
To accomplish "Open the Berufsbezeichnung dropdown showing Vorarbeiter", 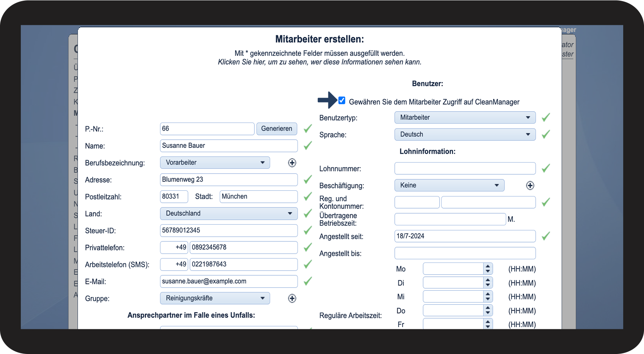I will coord(215,163).
